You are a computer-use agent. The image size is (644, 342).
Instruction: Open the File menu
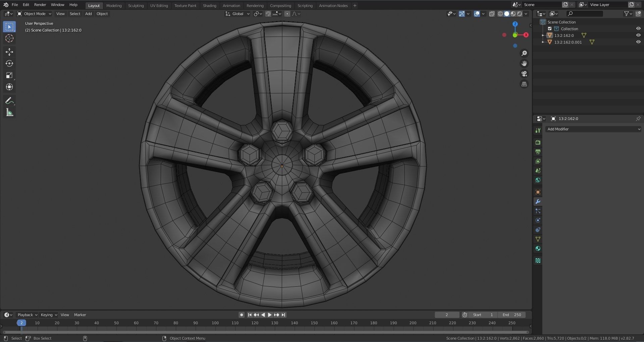tap(15, 5)
